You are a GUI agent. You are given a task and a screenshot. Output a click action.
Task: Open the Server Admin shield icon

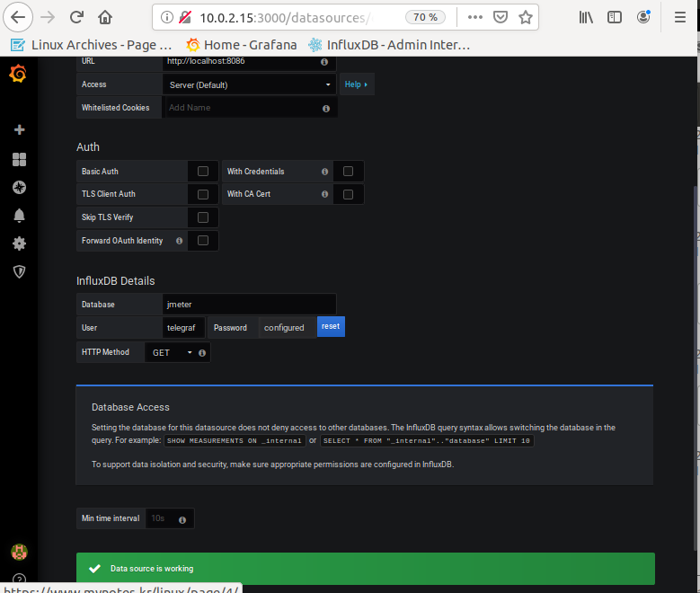19,271
